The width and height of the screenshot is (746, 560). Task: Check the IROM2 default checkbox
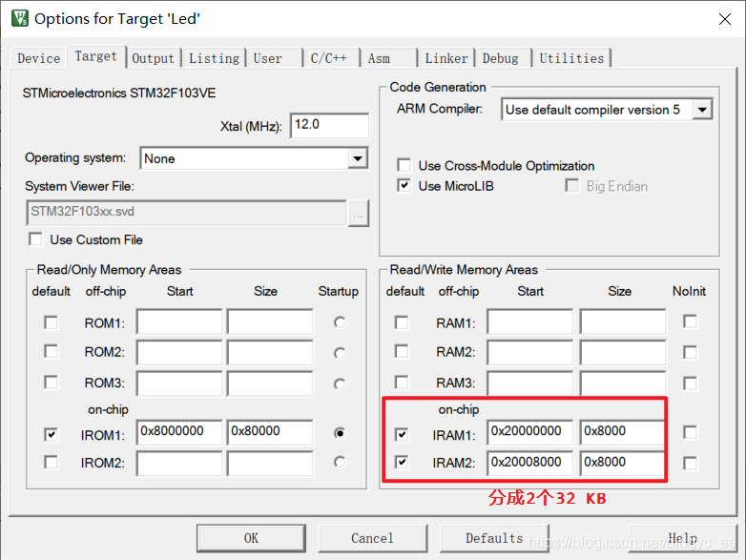[51, 462]
